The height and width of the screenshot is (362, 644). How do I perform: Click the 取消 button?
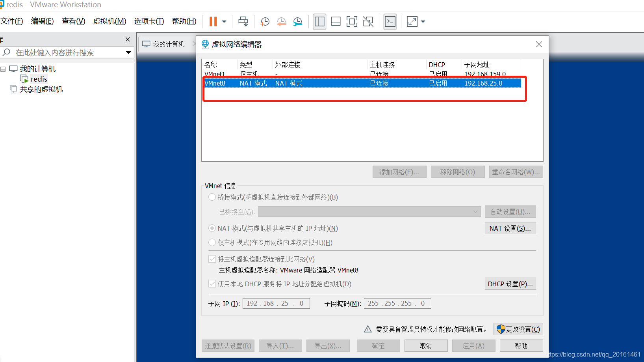(426, 346)
